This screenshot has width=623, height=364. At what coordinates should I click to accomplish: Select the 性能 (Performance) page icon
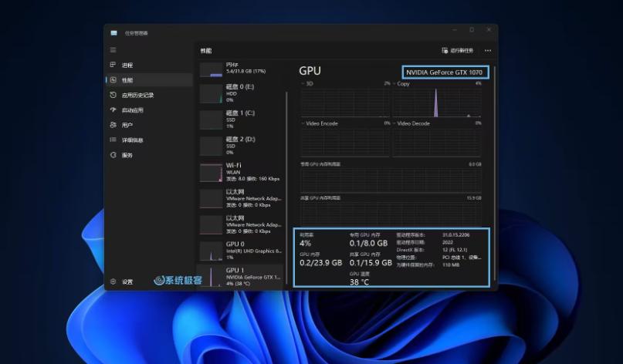tap(113, 79)
